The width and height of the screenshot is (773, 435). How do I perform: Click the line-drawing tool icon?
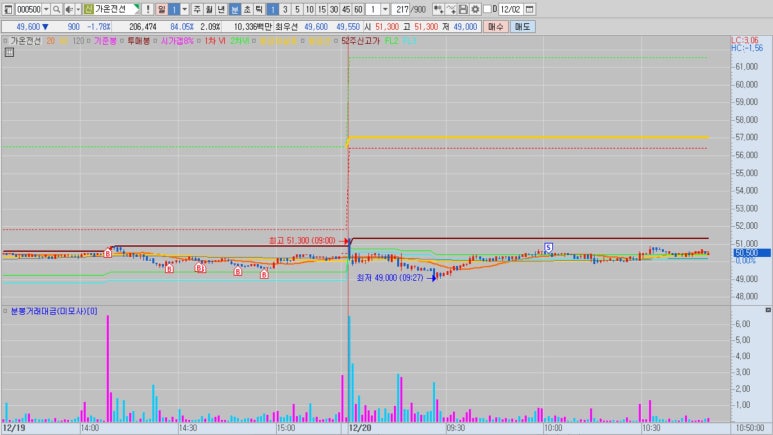(x=451, y=9)
